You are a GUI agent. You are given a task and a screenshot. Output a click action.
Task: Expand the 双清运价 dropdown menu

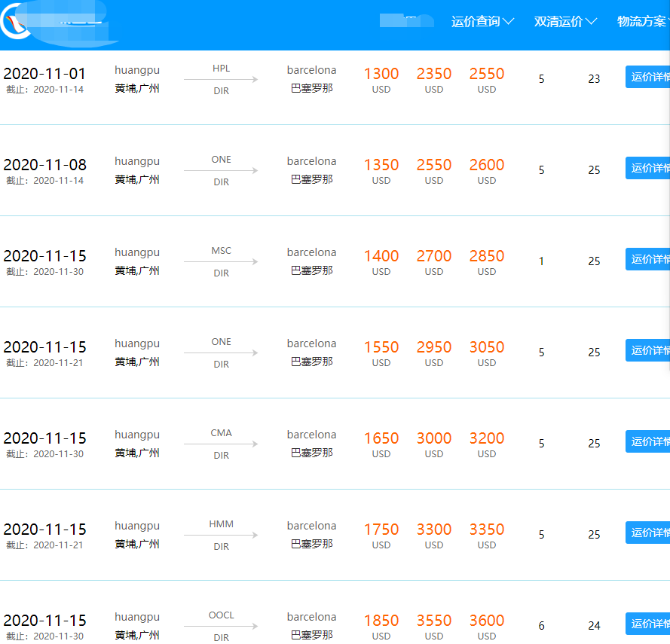(565, 22)
